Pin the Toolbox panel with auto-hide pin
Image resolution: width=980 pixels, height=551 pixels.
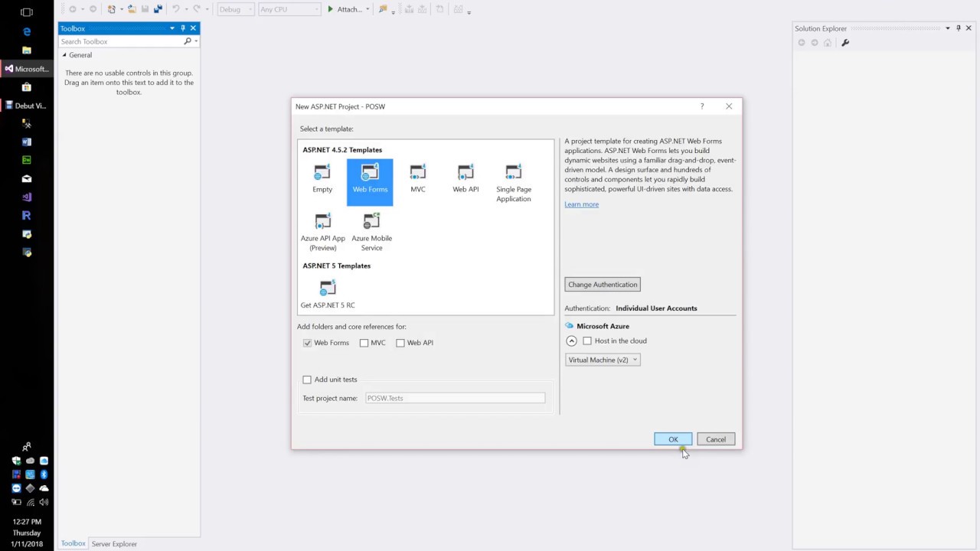pyautogui.click(x=182, y=28)
